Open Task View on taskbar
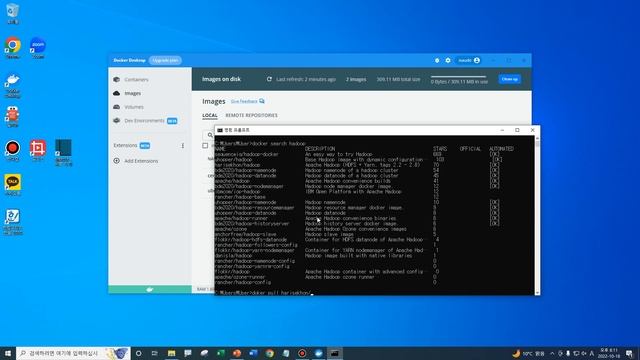This screenshot has width=640, height=360. click(x=155, y=353)
